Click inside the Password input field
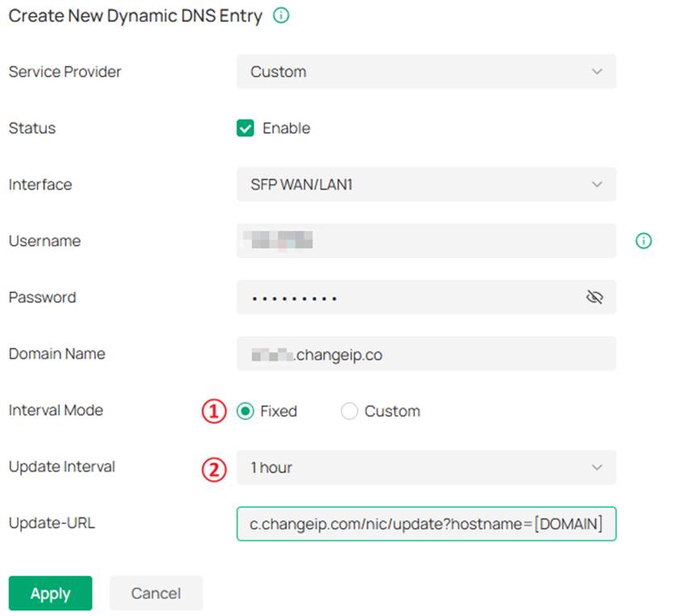 click(403, 297)
